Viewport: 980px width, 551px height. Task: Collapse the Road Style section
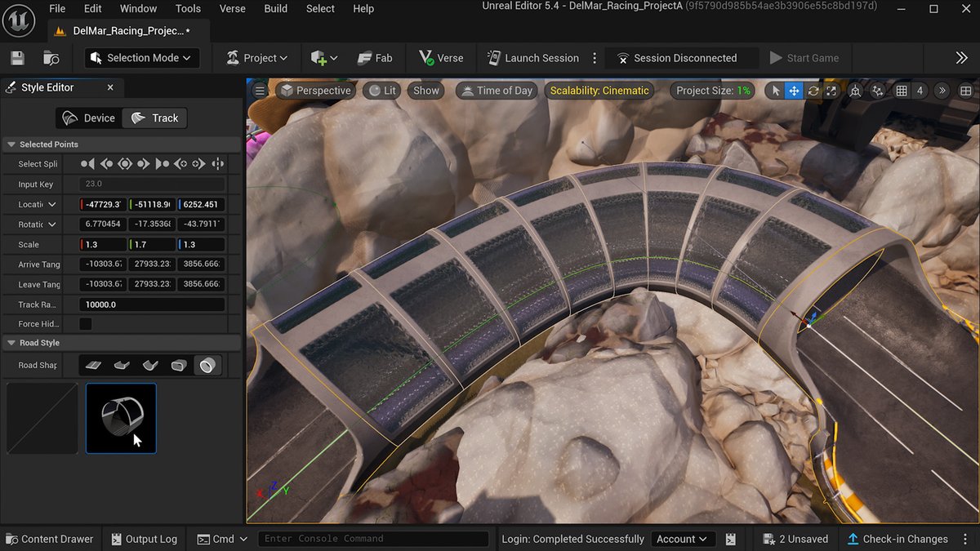(11, 343)
